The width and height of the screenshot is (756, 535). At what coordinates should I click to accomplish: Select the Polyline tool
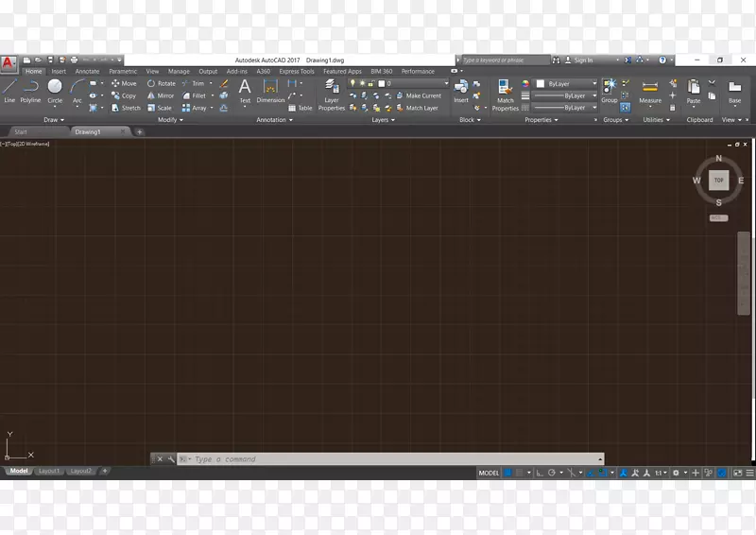[x=30, y=91]
